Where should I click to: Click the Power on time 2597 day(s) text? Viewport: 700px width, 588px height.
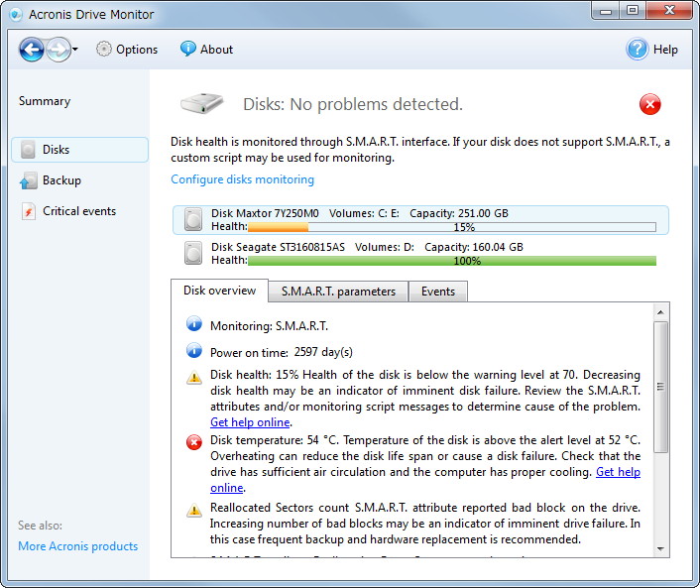pos(282,353)
